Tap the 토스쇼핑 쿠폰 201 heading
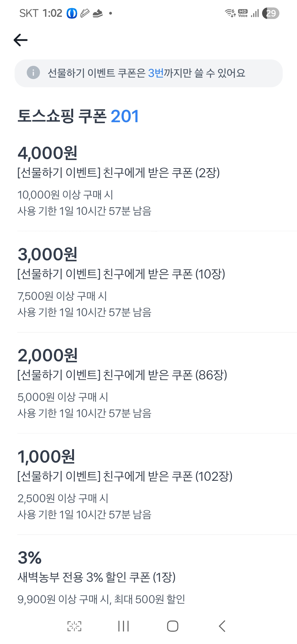The image size is (297, 644). tap(78, 116)
